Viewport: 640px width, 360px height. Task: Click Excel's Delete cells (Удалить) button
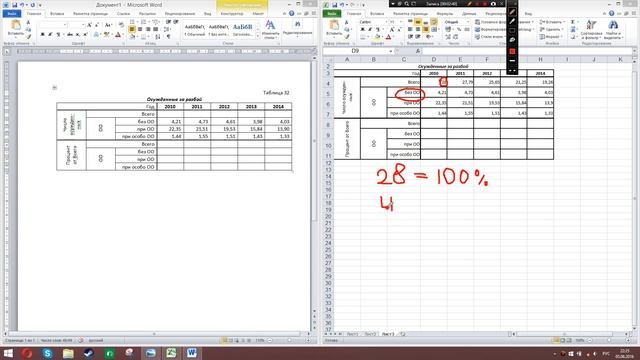point(550,29)
